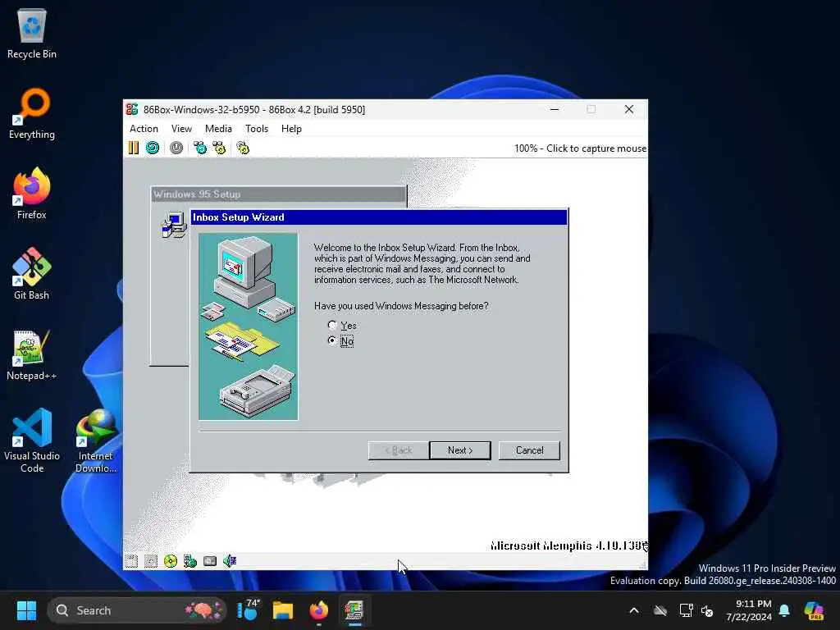Click the gray ACPI power-off icon
This screenshot has width=840, height=630.
pos(176,148)
